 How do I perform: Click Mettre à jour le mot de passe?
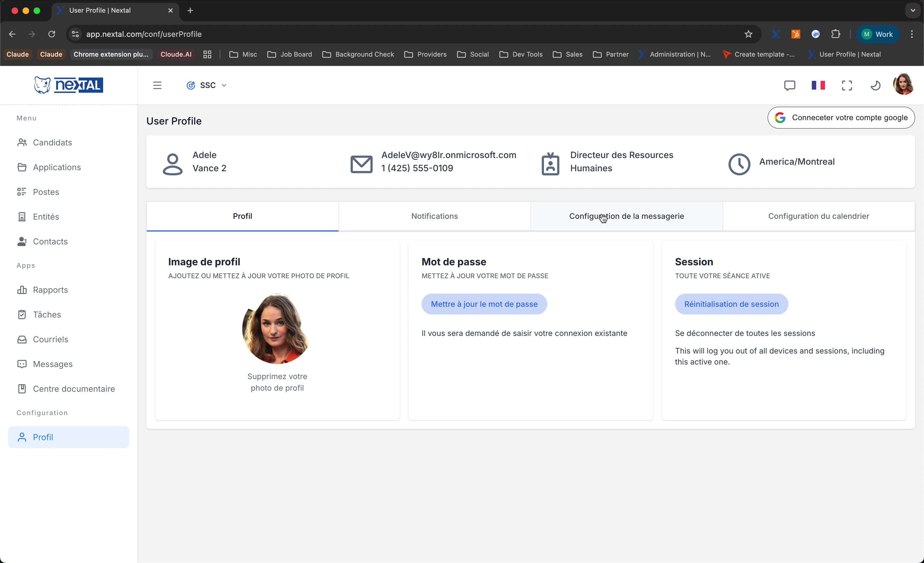pyautogui.click(x=484, y=304)
